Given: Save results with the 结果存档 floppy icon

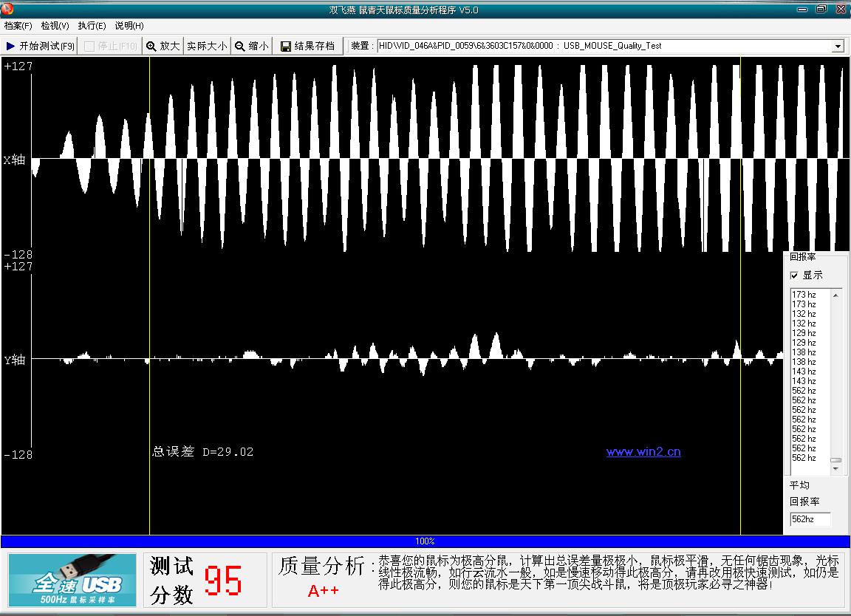Looking at the screenshot, I should (307, 46).
